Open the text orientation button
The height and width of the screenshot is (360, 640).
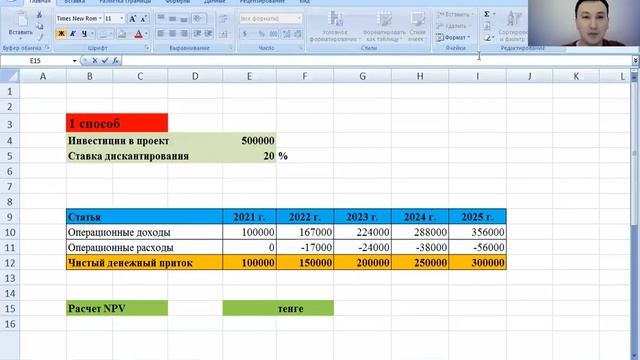point(198,18)
